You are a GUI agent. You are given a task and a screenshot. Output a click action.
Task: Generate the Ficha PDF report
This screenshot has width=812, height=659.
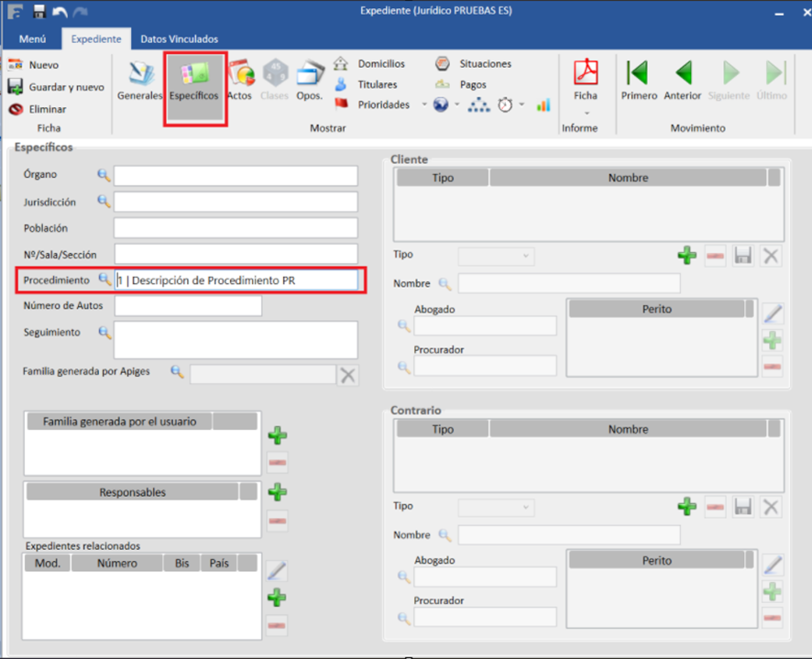point(585,80)
